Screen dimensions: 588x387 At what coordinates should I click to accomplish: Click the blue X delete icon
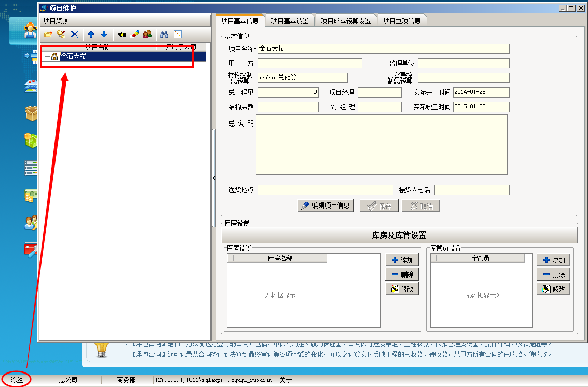point(74,34)
